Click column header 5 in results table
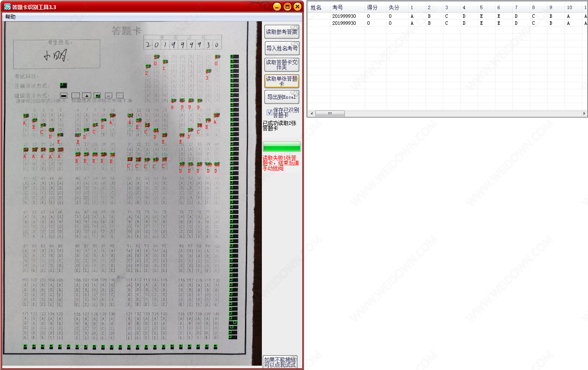 (486, 7)
